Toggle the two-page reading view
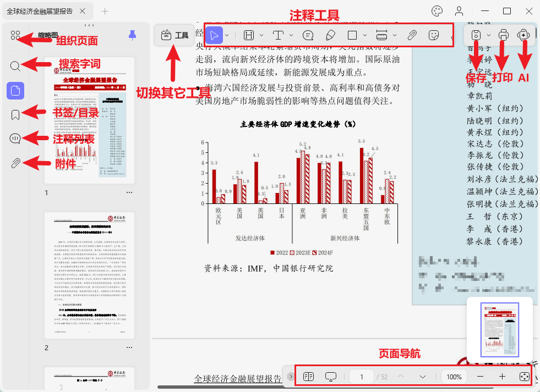The width and height of the screenshot is (540, 392). click(x=308, y=377)
